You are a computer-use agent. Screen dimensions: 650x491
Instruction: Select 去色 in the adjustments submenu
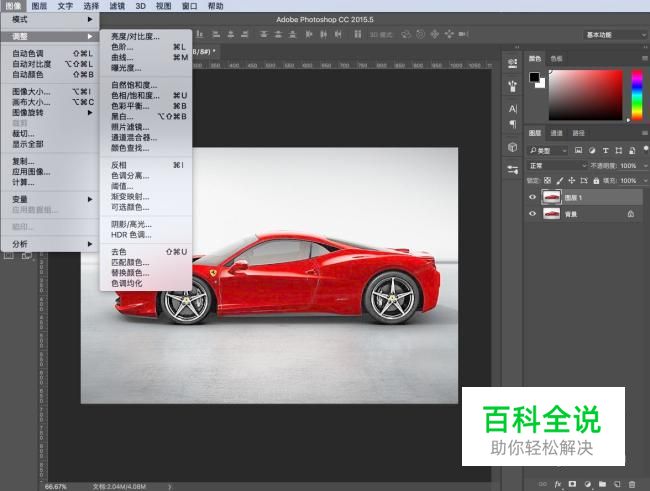(119, 252)
